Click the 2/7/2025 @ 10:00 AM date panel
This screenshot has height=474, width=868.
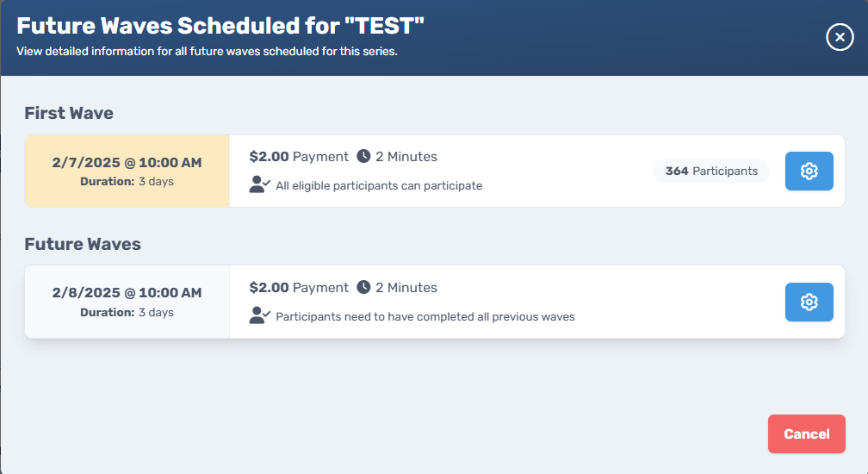click(127, 172)
